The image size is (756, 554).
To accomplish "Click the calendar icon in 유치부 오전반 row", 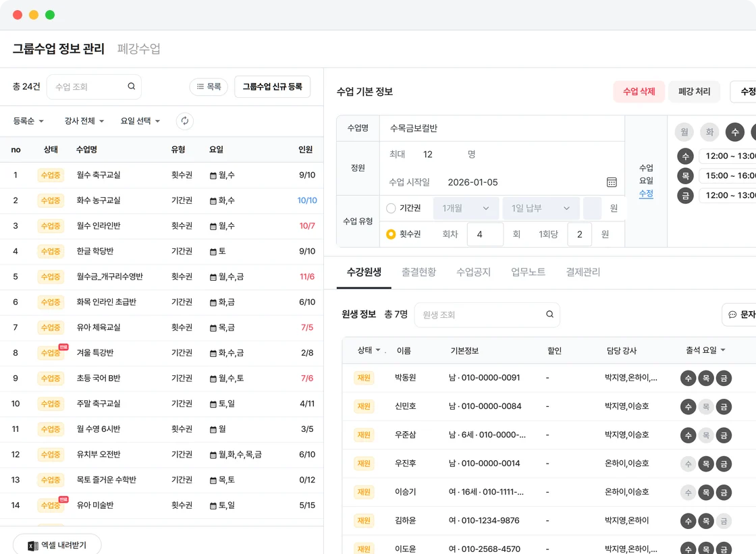I will coord(213,455).
